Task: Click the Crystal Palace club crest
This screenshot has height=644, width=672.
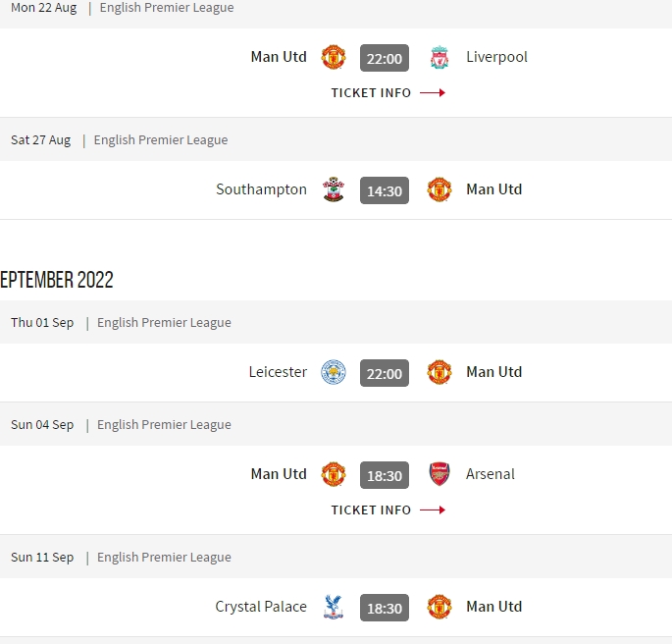Action: (334, 607)
